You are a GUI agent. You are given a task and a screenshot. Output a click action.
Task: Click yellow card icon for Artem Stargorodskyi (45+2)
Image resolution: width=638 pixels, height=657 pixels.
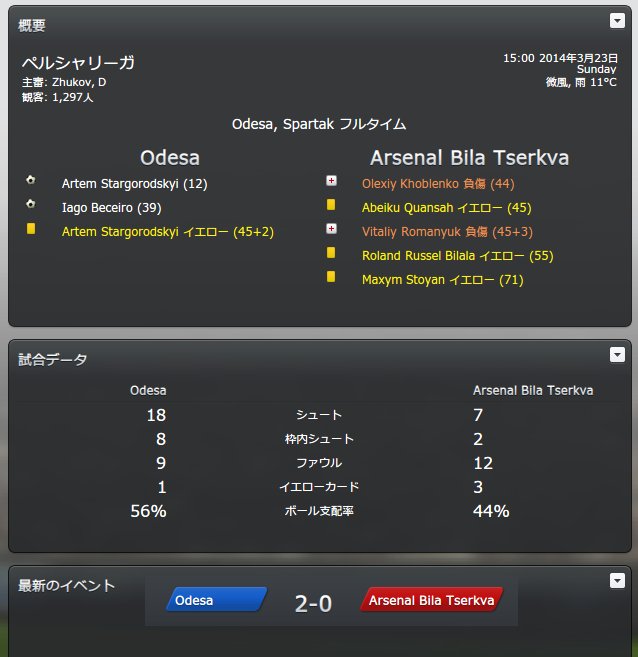31,229
